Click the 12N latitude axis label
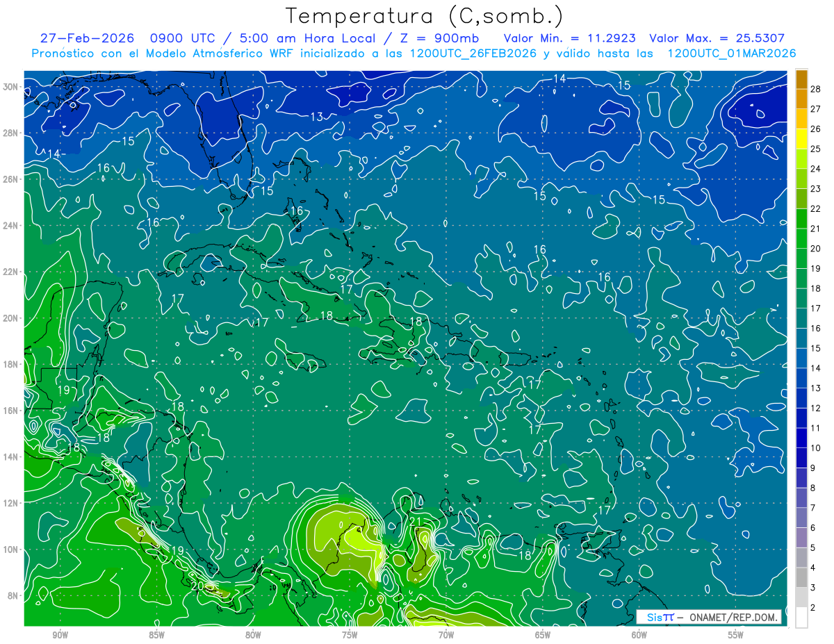Viewport: 834px width, 644px height. coord(10,503)
